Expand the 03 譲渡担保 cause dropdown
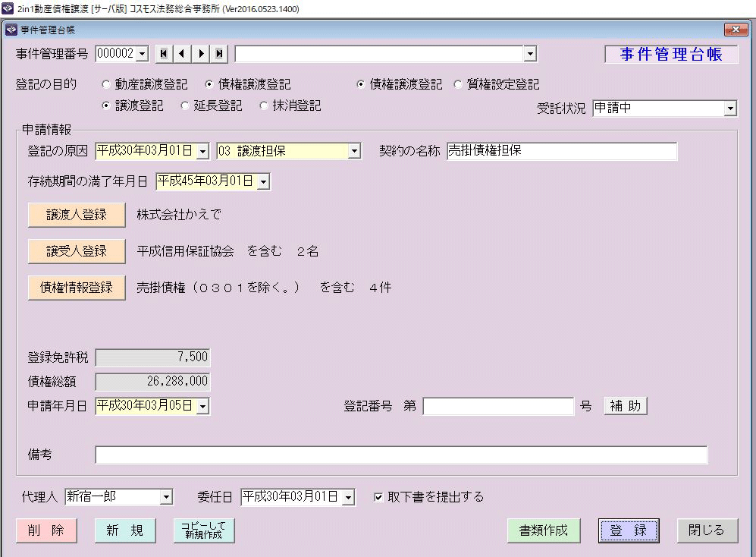Viewport: 756px width, 557px height. tap(353, 151)
